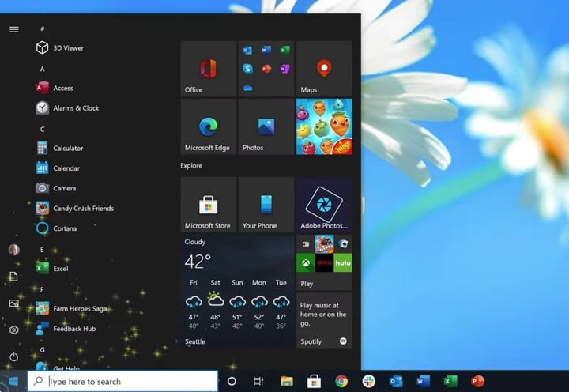
Task: Click the Type here to search box
Action: point(122,381)
